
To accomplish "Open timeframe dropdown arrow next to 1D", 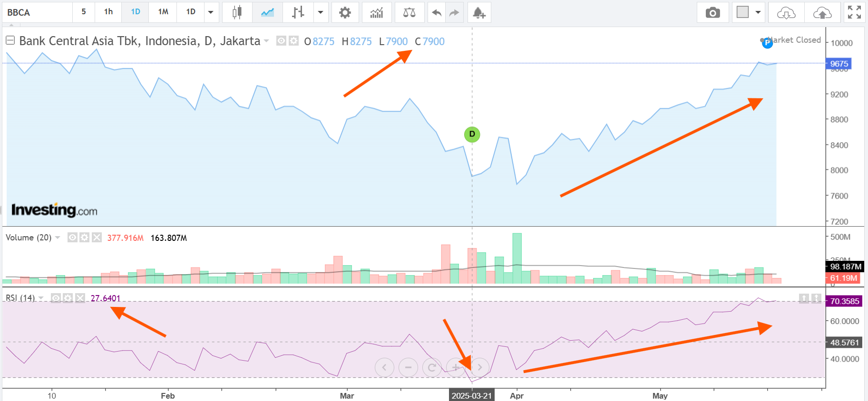I will (x=211, y=12).
